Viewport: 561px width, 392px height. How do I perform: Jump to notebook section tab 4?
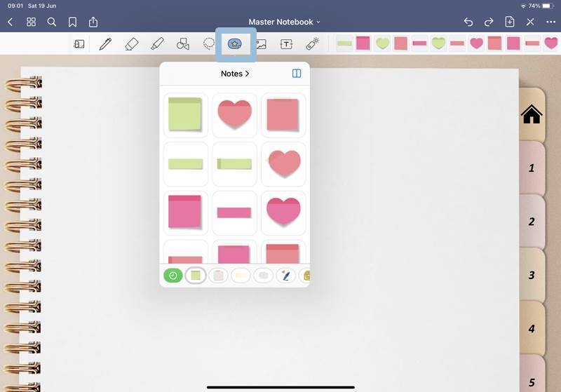coord(532,328)
